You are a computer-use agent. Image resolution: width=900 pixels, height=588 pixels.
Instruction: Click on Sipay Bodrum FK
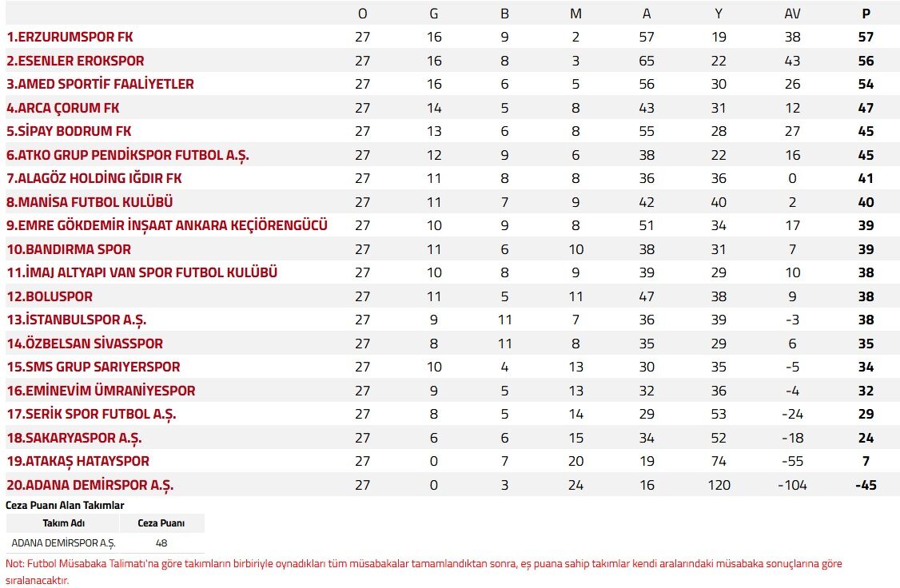(x=69, y=131)
